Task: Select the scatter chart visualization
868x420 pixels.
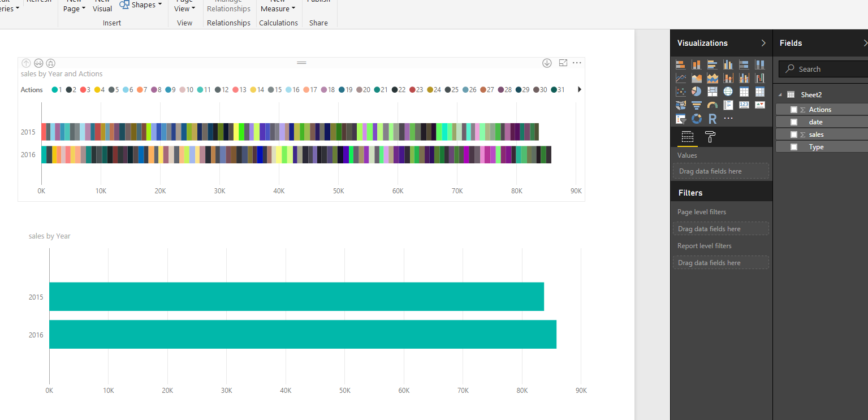Action: click(681, 92)
